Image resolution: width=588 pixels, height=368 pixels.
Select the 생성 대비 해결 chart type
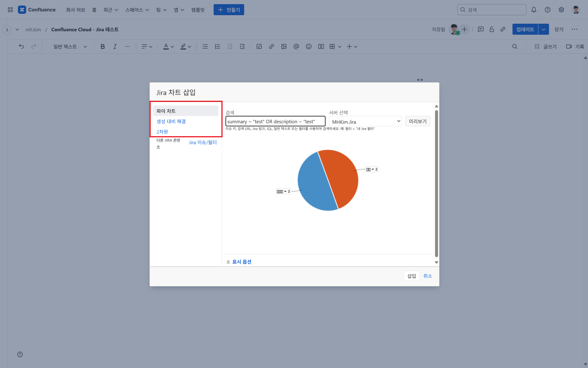(x=171, y=121)
